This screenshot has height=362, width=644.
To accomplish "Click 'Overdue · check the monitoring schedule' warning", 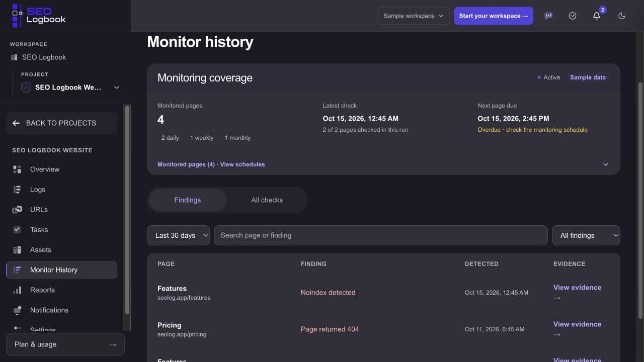I will pos(532,130).
